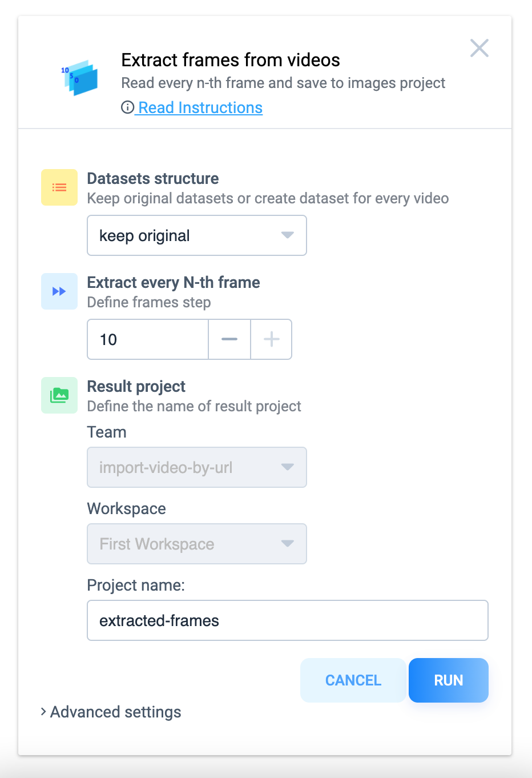
Task: Open the First Workspace dropdown
Action: point(197,544)
